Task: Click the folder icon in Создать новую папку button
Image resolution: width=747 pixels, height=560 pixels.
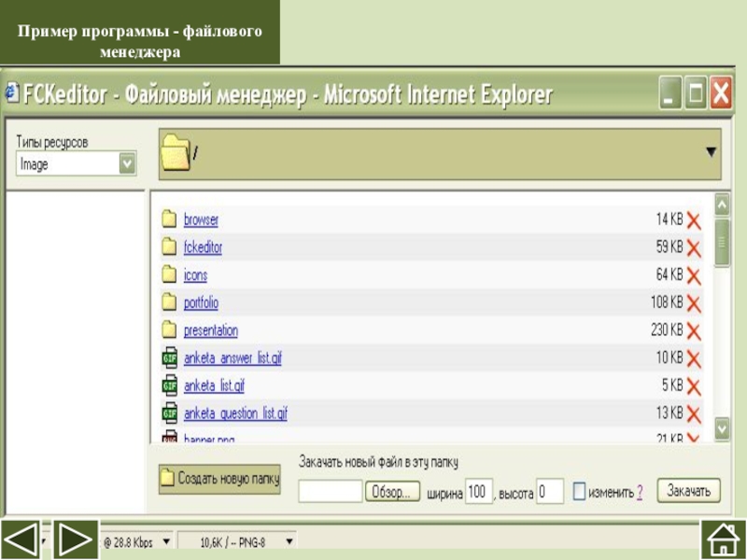Action: point(167,478)
